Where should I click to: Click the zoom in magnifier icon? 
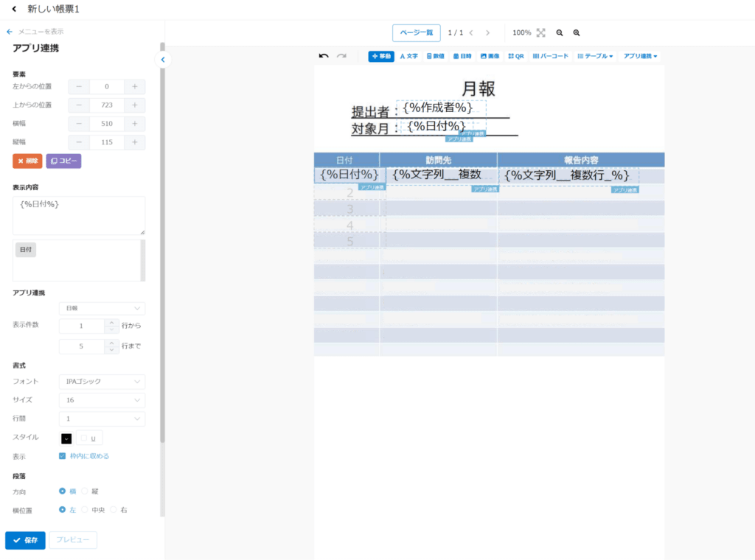(x=577, y=33)
